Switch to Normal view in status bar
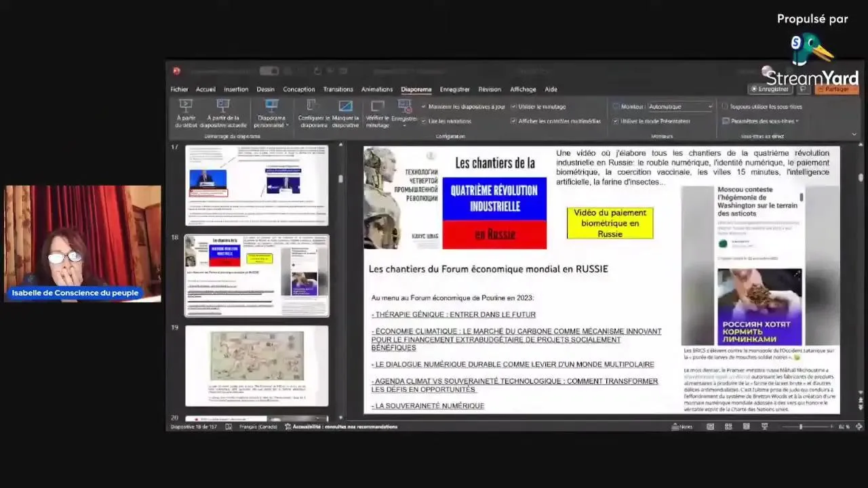 [x=710, y=427]
